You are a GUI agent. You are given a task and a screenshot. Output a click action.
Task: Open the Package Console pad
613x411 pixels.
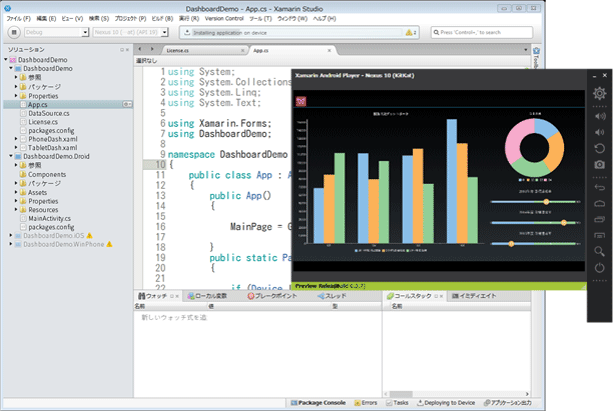(x=318, y=403)
